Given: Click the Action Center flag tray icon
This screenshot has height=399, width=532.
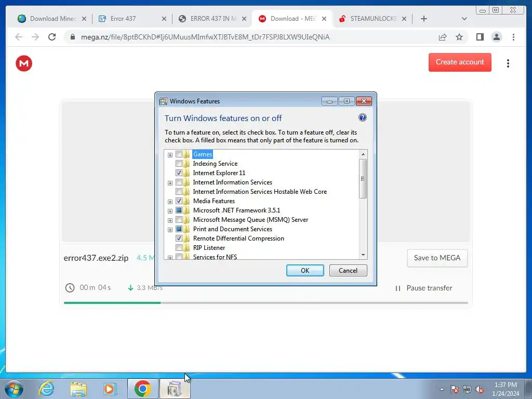Looking at the screenshot, I should click(454, 389).
